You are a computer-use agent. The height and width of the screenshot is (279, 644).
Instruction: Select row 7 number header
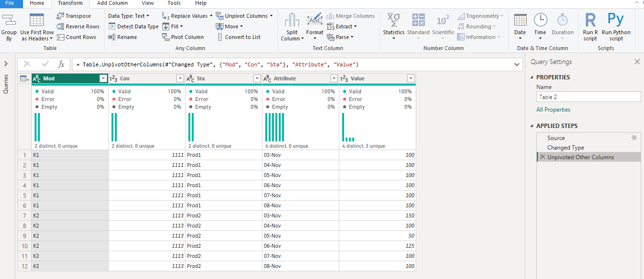tap(25, 216)
